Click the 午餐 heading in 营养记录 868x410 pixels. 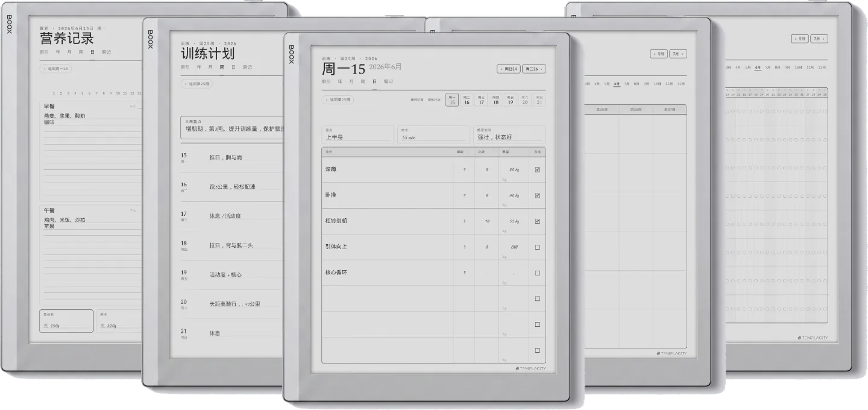(49, 210)
